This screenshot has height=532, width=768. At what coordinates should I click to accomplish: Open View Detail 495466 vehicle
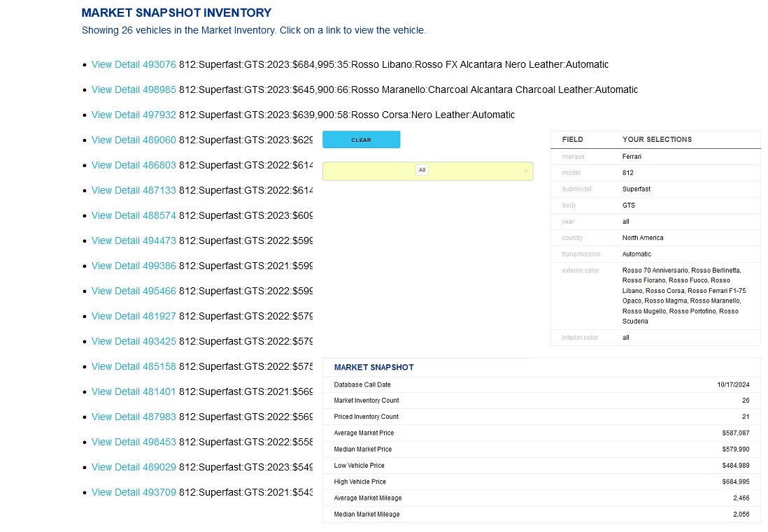coord(134,291)
